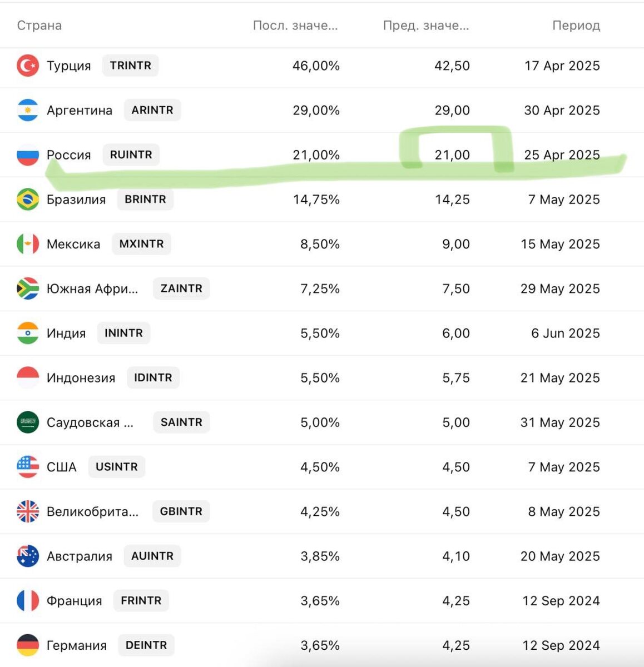This screenshot has width=644, height=667.
Task: Click the Germany flag icon
Action: pos(28,645)
